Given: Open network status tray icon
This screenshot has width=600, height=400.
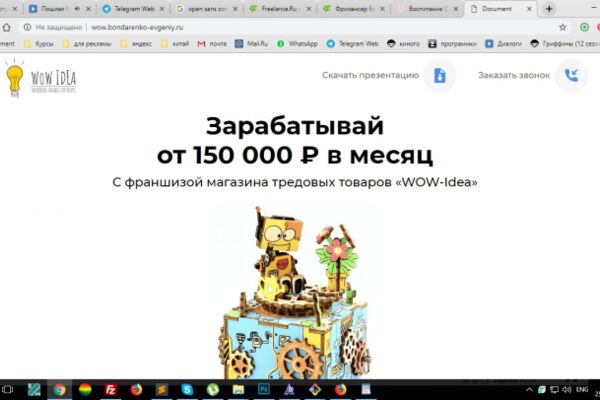Looking at the screenshot, I should coord(554,390).
